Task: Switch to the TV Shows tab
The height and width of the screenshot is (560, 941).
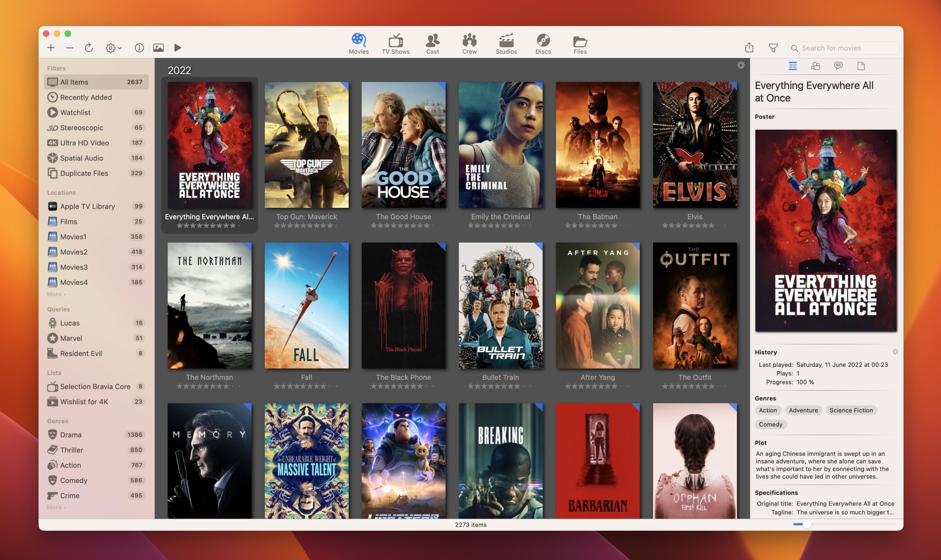Action: tap(396, 44)
